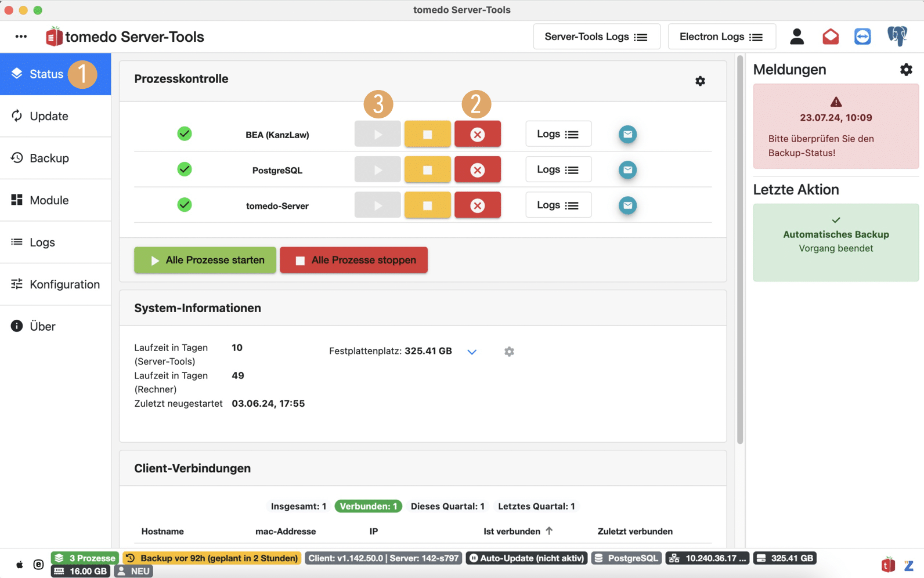Go to the Update section
This screenshot has height=578, width=924.
[x=55, y=116]
